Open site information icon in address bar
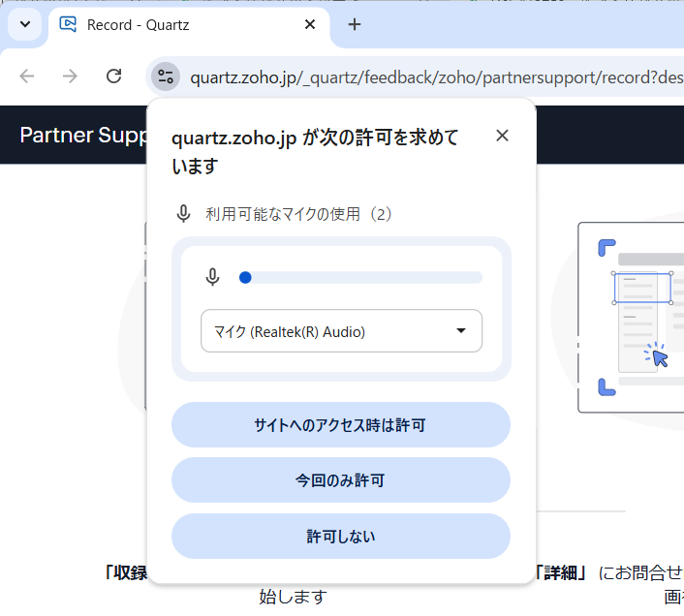 click(x=165, y=77)
